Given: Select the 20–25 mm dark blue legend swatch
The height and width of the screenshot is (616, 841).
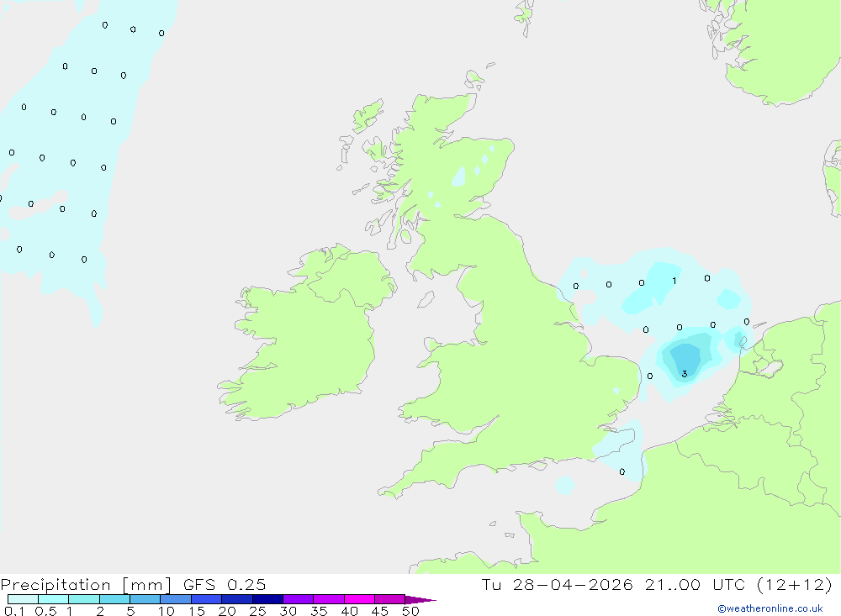Looking at the screenshot, I should point(237,599).
